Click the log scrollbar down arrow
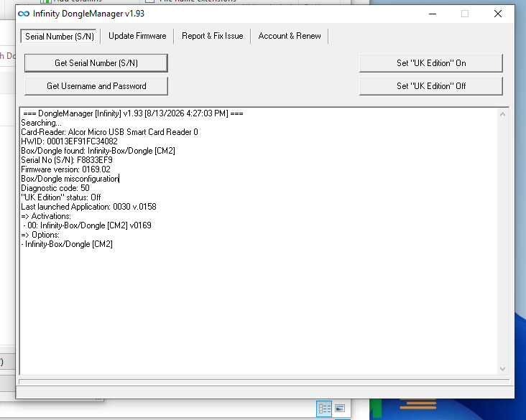The width and height of the screenshot is (526, 420). pyautogui.click(x=502, y=369)
